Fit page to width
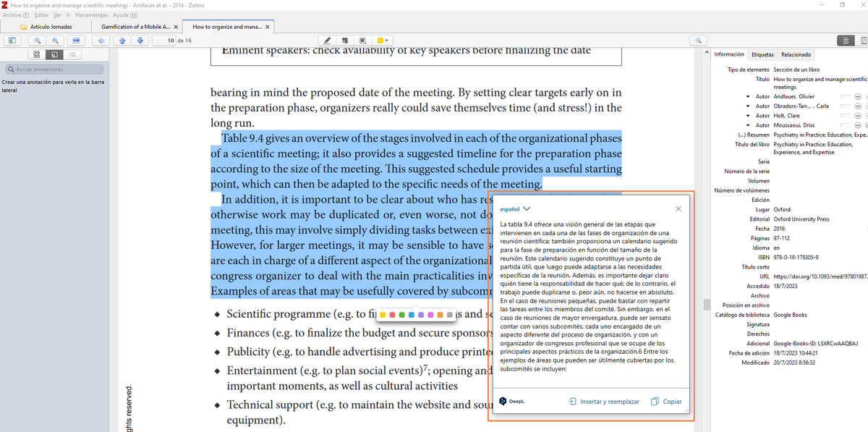 tap(77, 41)
